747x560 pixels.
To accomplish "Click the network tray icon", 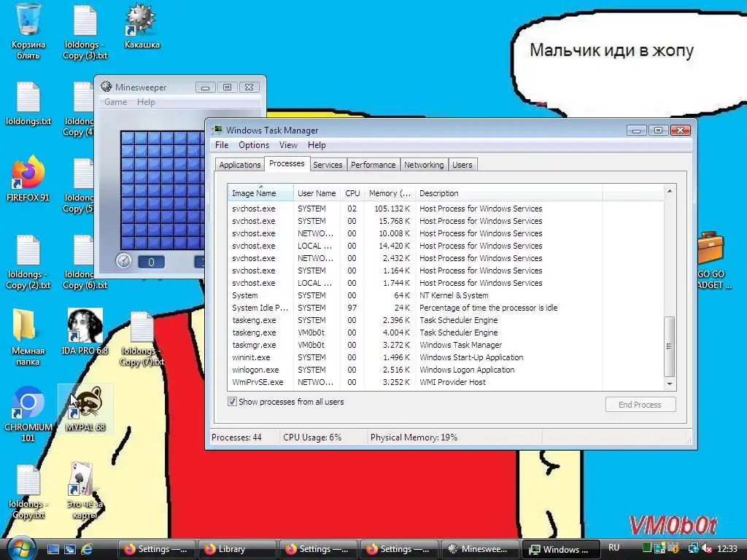I will click(693, 548).
